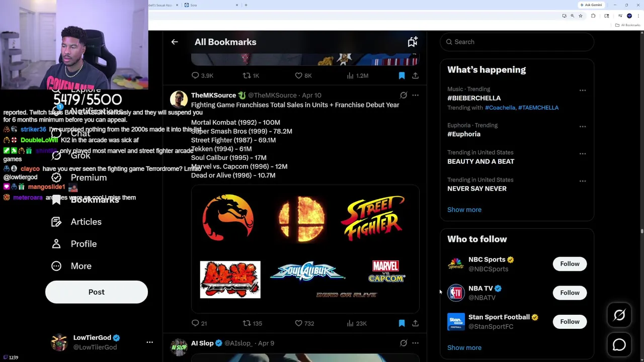
Task: Follow Stan Sport Football
Action: pos(570,322)
